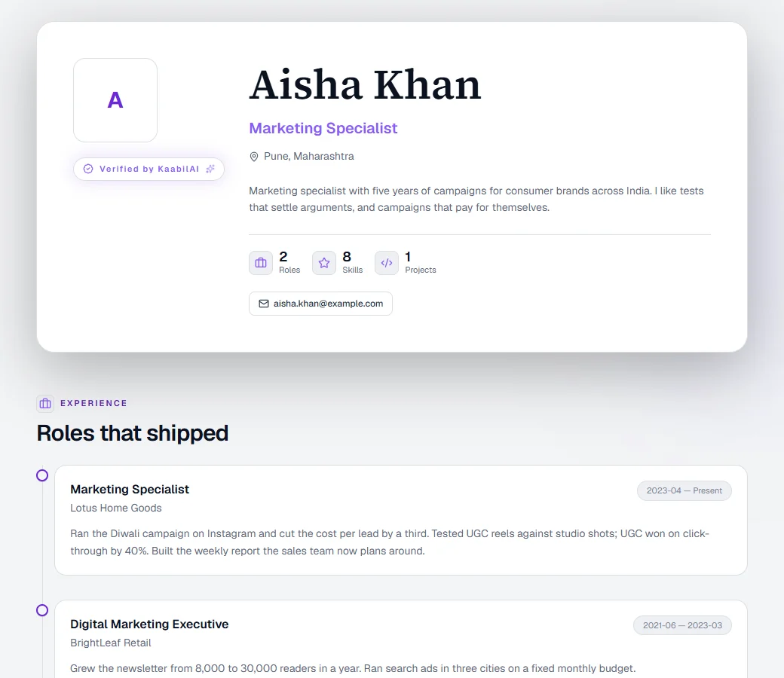The image size is (784, 678).
Task: Click the 2021-06 — 2023-03 date badge
Action: (x=682, y=625)
